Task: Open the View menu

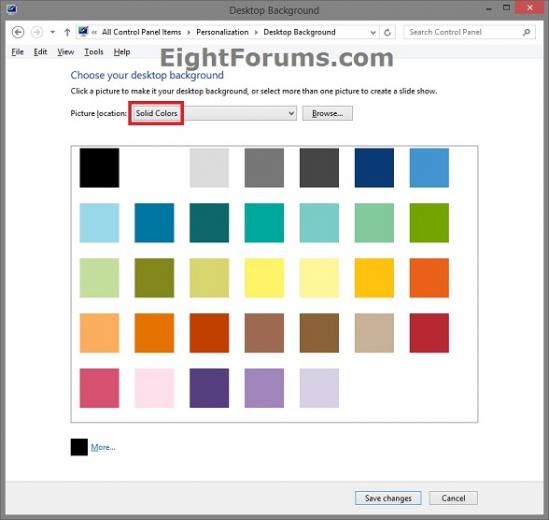Action: pos(65,52)
